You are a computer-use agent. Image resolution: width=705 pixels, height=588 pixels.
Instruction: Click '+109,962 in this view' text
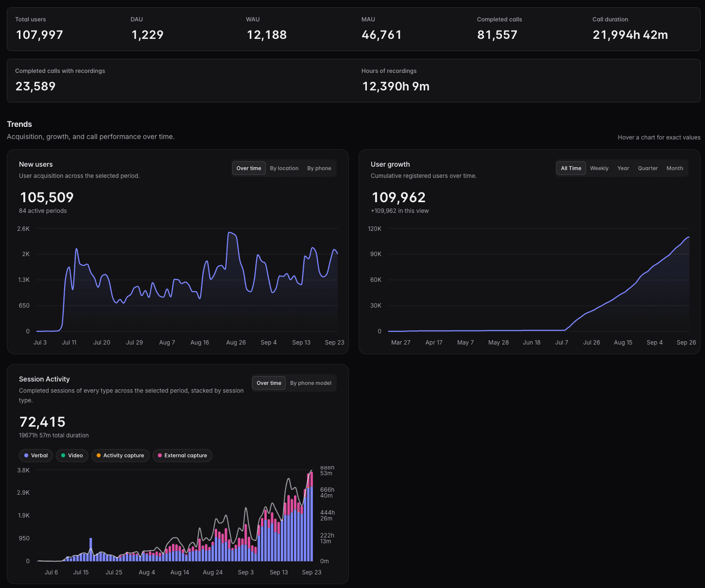399,211
